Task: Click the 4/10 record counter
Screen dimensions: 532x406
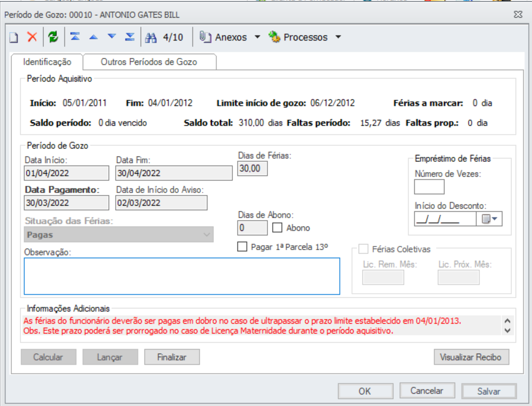Action: [x=173, y=37]
